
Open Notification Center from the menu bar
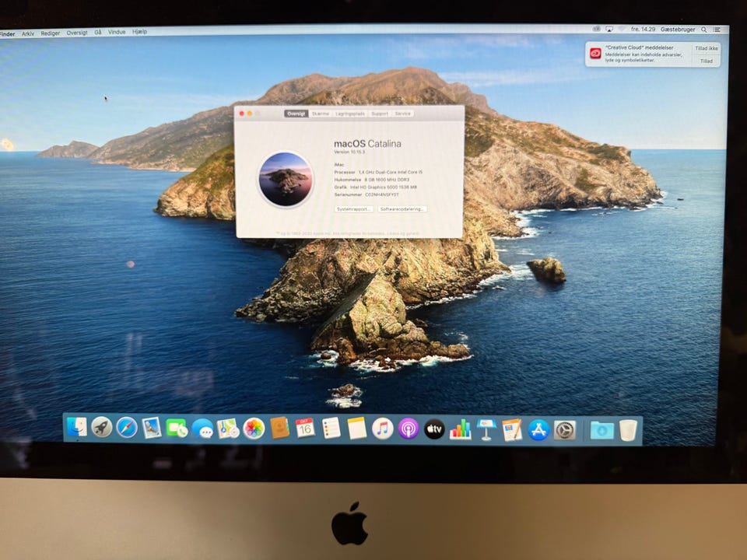click(x=717, y=30)
